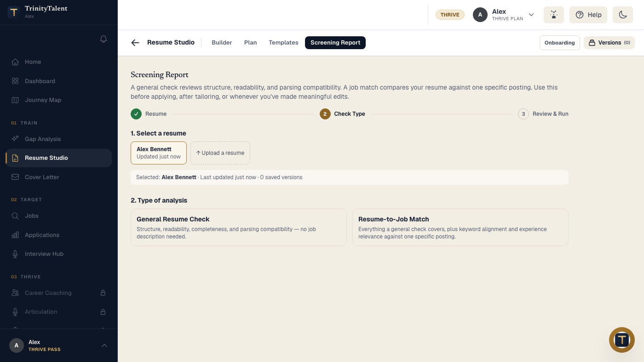
Task: Click the Career Coaching lock icon
Action: [x=103, y=293]
